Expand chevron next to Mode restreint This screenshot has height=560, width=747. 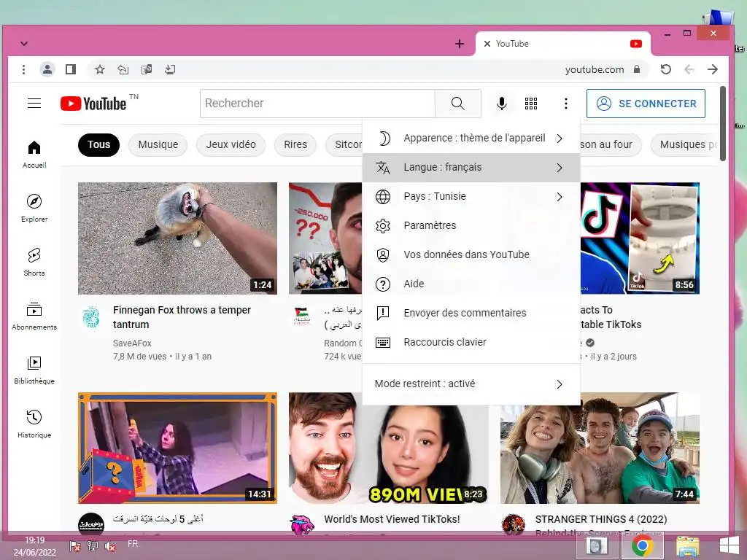(560, 384)
